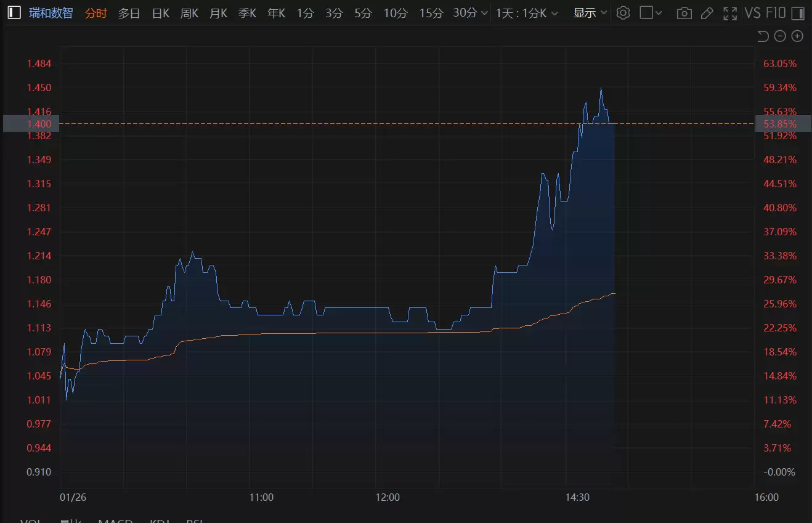Open chart settings gear icon
Viewport: 812px width, 523px height.
(x=623, y=13)
